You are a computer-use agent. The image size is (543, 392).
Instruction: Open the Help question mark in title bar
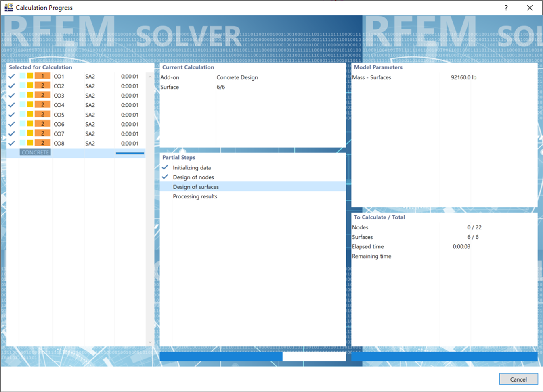click(506, 8)
